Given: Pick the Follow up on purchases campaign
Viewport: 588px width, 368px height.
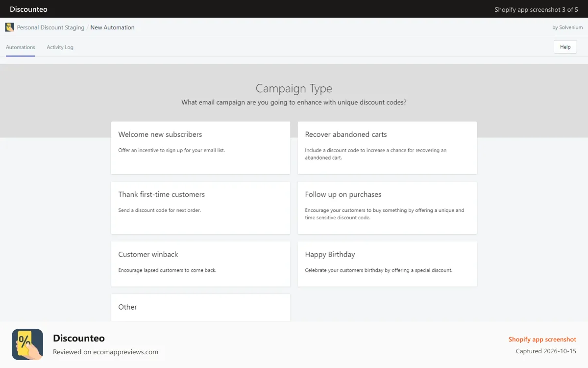Looking at the screenshot, I should 387,208.
